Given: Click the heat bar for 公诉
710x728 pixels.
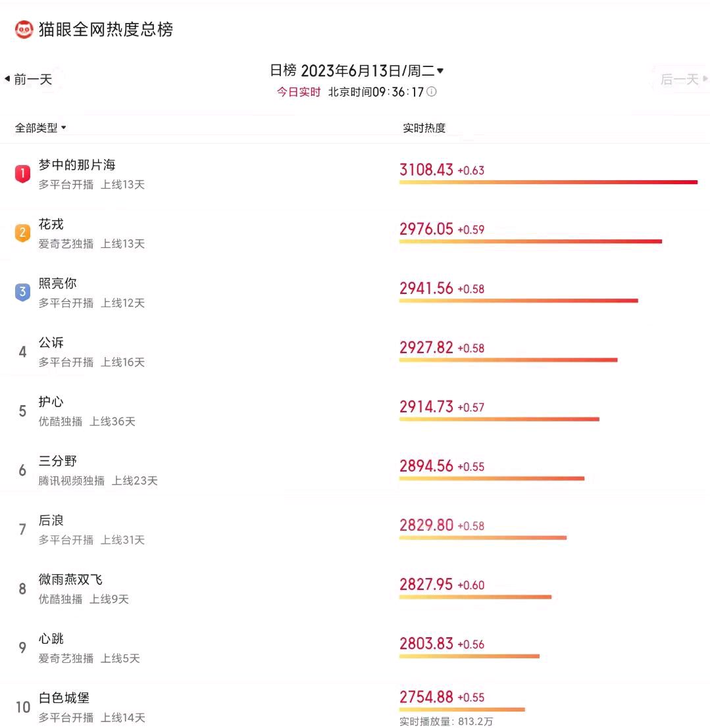Looking at the screenshot, I should coord(508,360).
